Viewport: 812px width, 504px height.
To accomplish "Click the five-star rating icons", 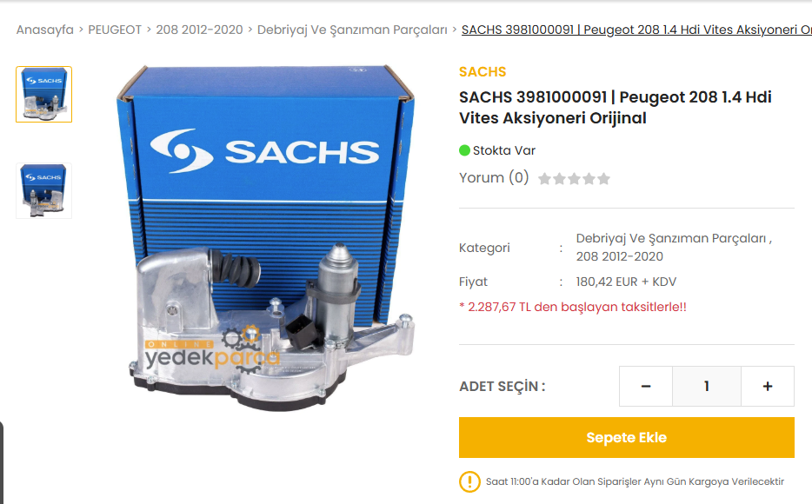I will pyautogui.click(x=575, y=178).
